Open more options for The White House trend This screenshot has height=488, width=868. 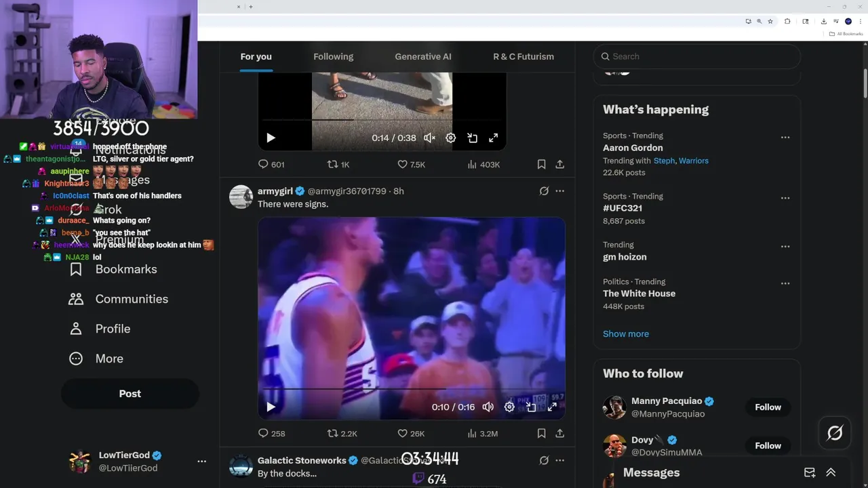click(x=785, y=283)
